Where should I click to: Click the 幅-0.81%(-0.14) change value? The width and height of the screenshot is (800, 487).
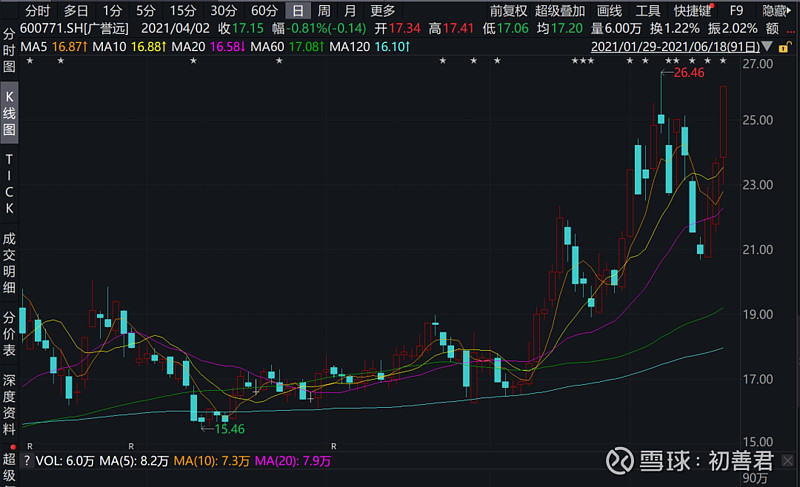(319, 29)
